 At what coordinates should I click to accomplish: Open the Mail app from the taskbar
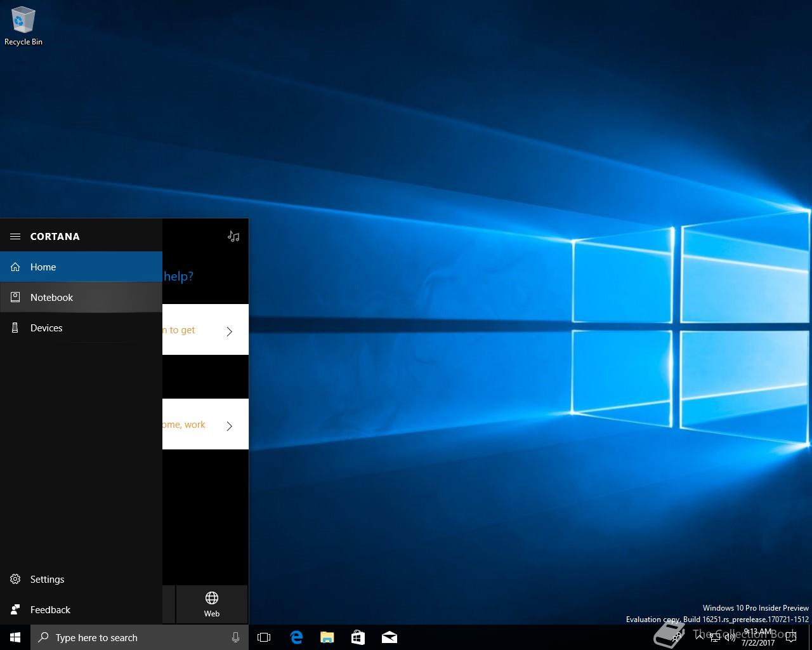click(x=389, y=637)
